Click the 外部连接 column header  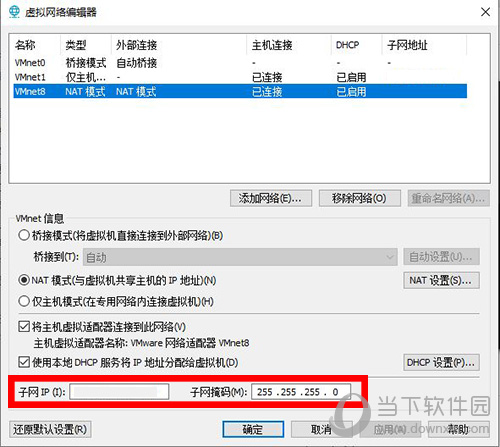click(179, 45)
